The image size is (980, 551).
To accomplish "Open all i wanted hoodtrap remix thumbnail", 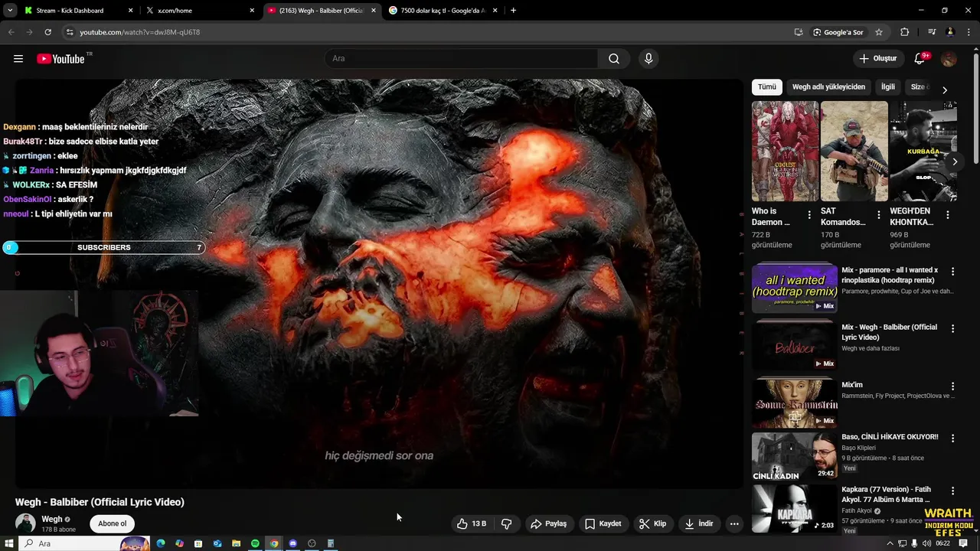I will tap(794, 288).
